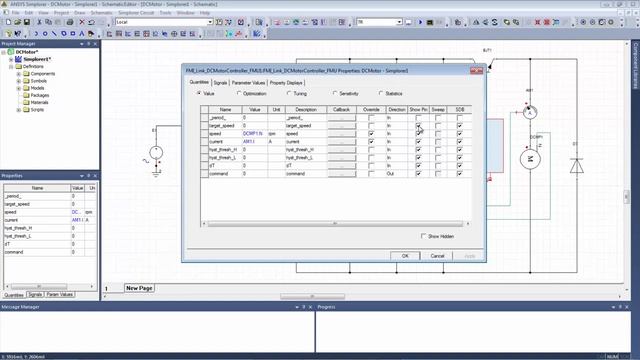The width and height of the screenshot is (640, 360).
Task: Toggle SDB checkbox for command row
Action: tap(460, 173)
